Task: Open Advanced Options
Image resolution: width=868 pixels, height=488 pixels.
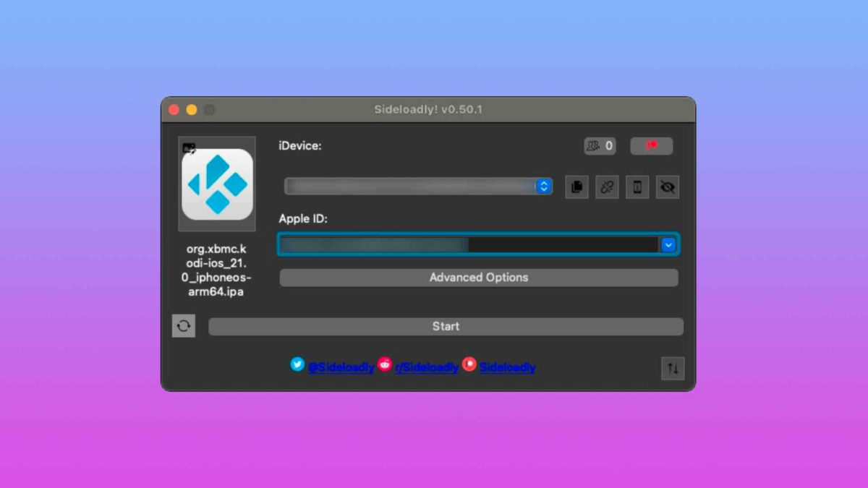Action: [x=479, y=278]
